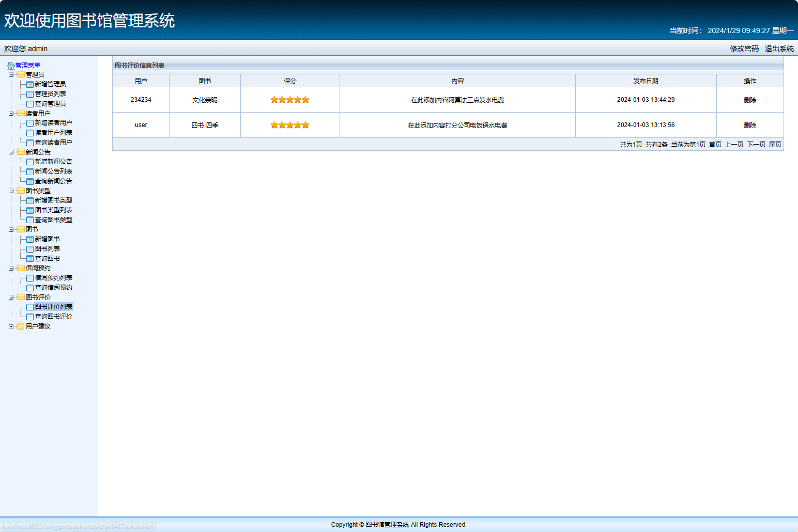798x532 pixels.
Task: Click the home icon beside 管理菜单
Action: (11, 66)
